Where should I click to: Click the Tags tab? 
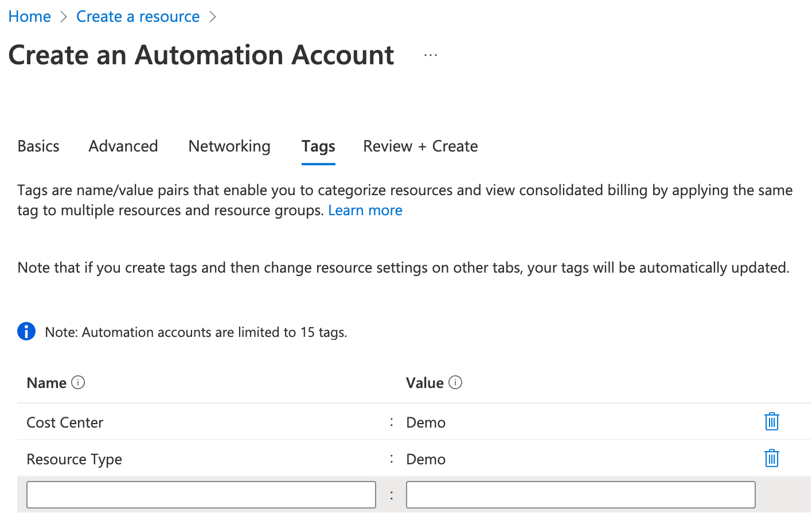pyautogui.click(x=318, y=146)
